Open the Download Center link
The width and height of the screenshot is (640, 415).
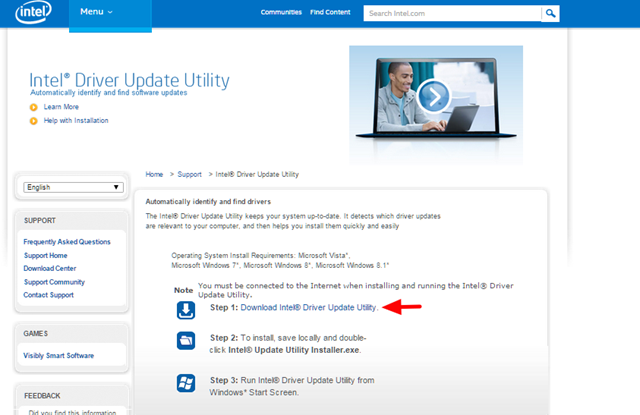click(50, 269)
